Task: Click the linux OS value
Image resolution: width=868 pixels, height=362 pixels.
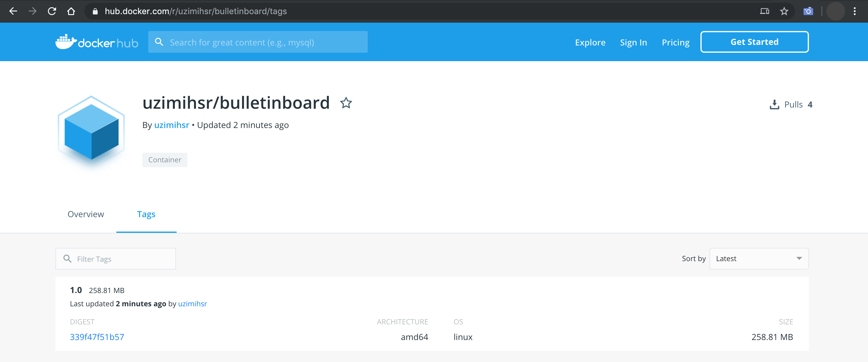Action: pos(463,337)
